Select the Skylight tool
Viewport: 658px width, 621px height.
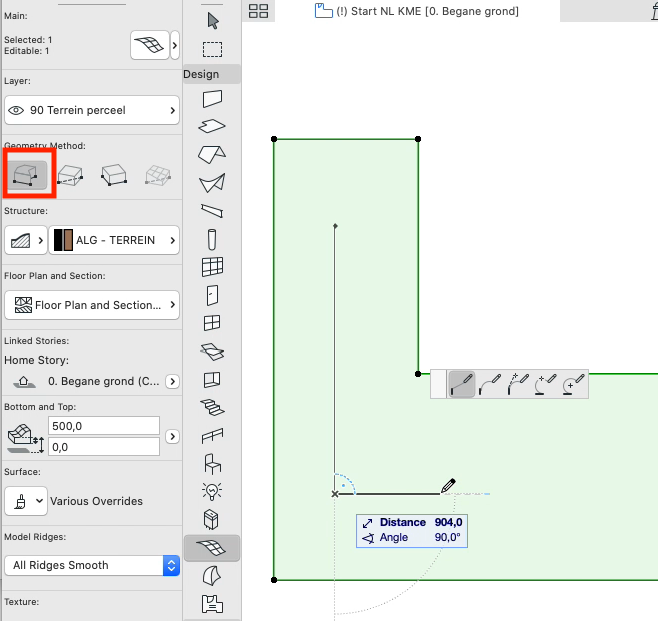[212, 352]
